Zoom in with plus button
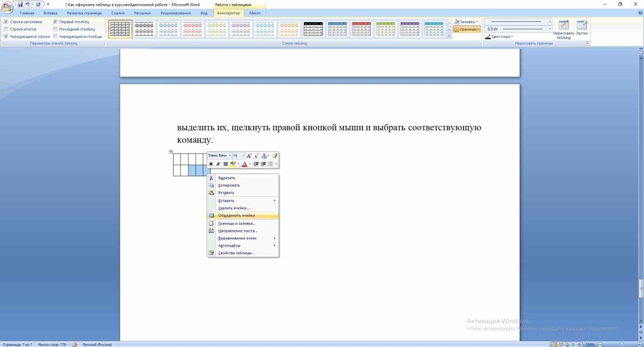Viewport: 644px width, 347px height. pyautogui.click(x=640, y=344)
